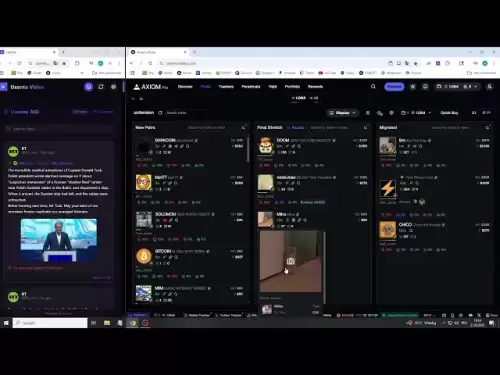Click the star watchlist icon in Axiom header
The height and width of the screenshot is (375, 500).
pos(413,87)
